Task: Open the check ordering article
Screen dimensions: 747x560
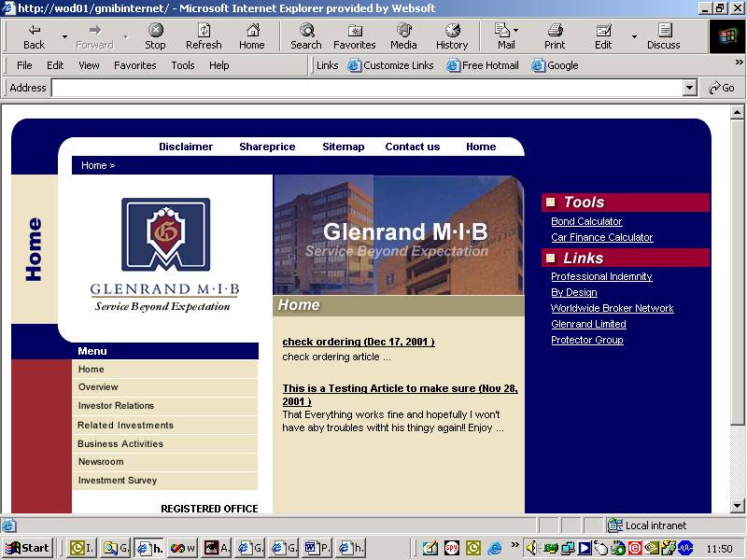Action: tap(359, 342)
